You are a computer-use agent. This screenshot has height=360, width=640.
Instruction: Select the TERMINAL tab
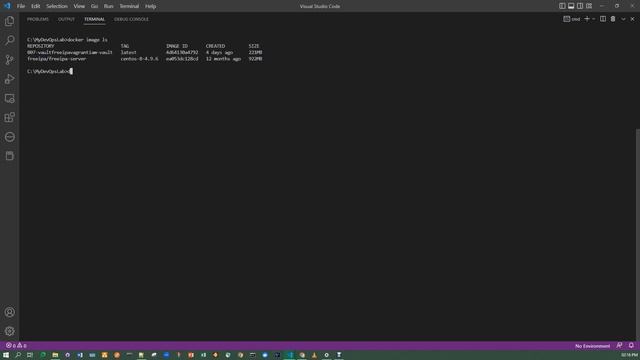tap(94, 19)
